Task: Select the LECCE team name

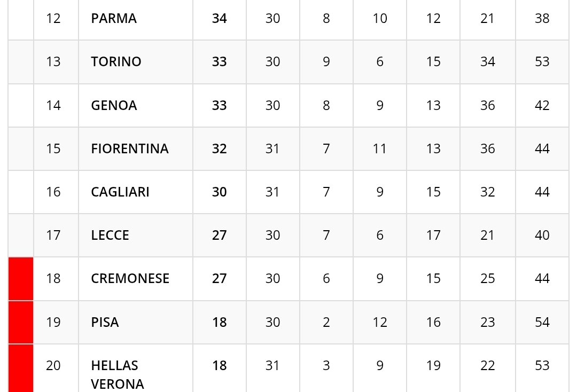Action: point(110,236)
